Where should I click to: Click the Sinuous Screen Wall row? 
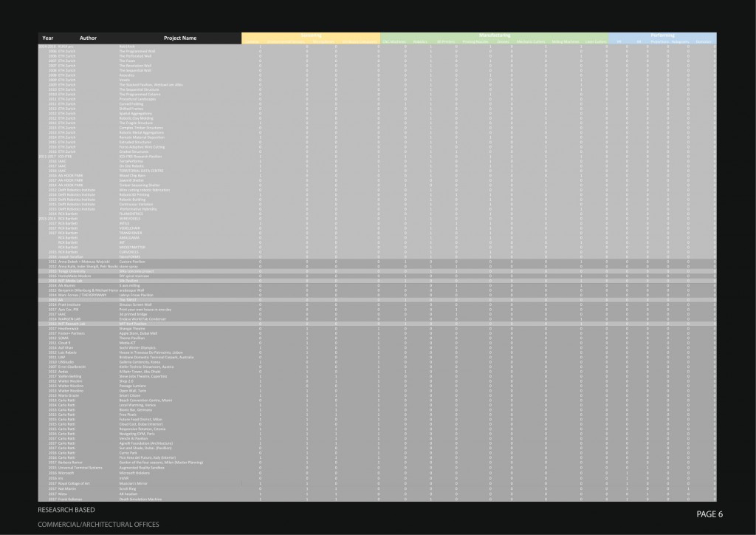(x=137, y=304)
